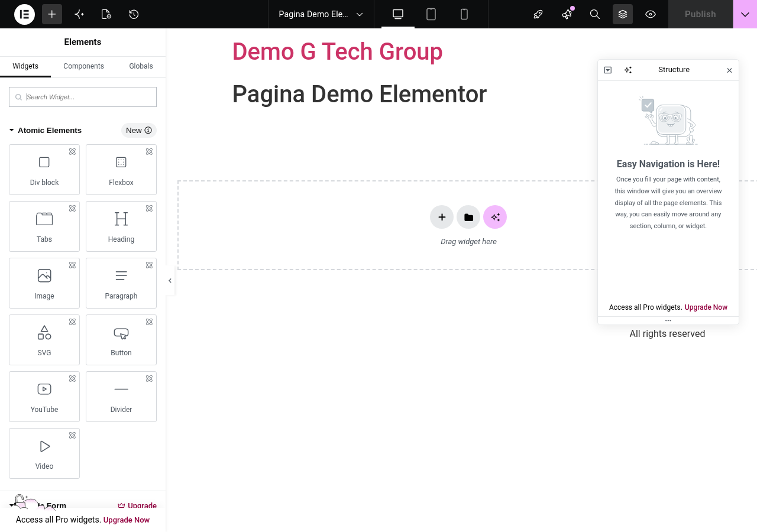This screenshot has height=532, width=757.
Task: Switch to the Widgets tab
Action: (25, 66)
